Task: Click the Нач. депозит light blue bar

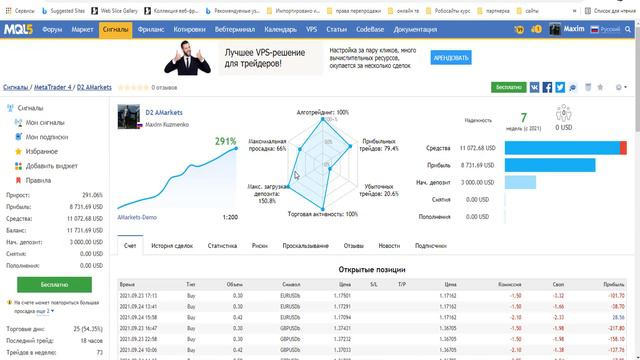Action: 520,182
